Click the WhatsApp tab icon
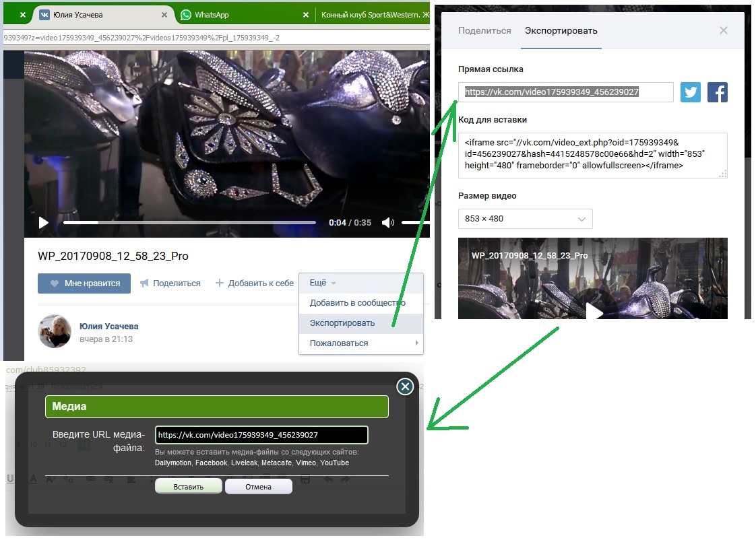Screen dimensions: 756x540 coord(185,15)
